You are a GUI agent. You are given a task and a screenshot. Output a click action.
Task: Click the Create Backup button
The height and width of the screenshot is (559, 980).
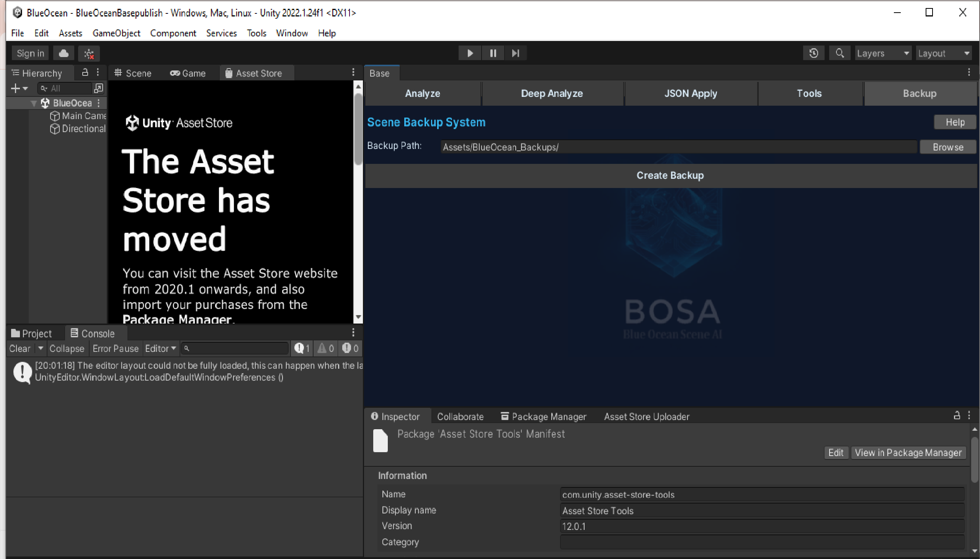click(670, 175)
